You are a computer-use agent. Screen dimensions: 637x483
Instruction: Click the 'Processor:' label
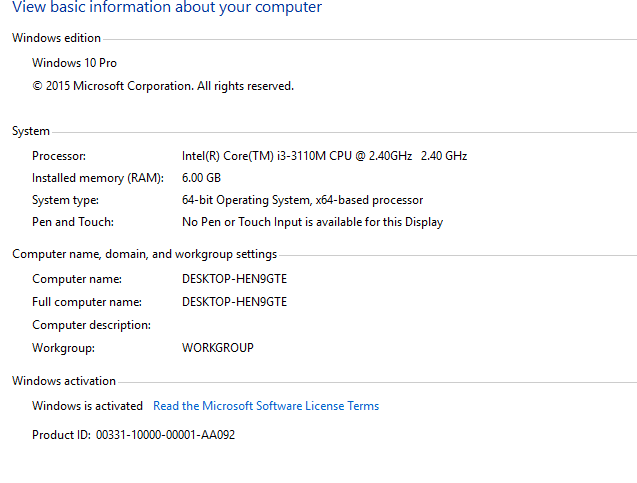pos(59,156)
